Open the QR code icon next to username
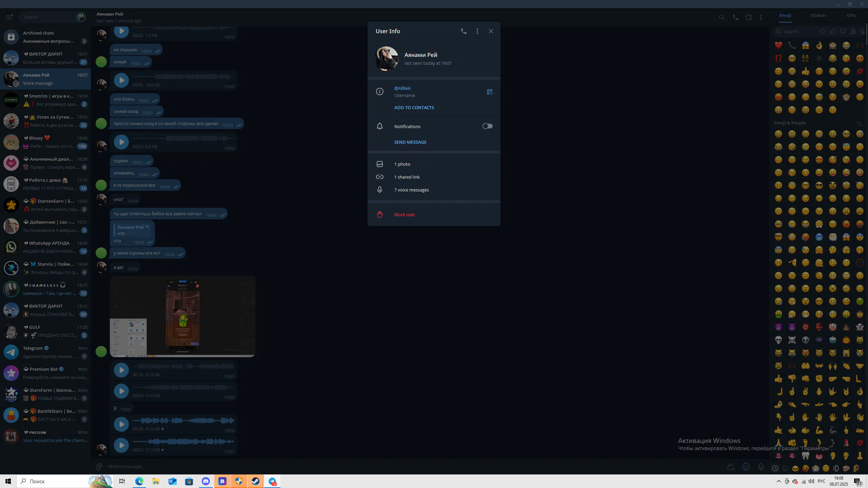This screenshot has width=868, height=488. 489,92
